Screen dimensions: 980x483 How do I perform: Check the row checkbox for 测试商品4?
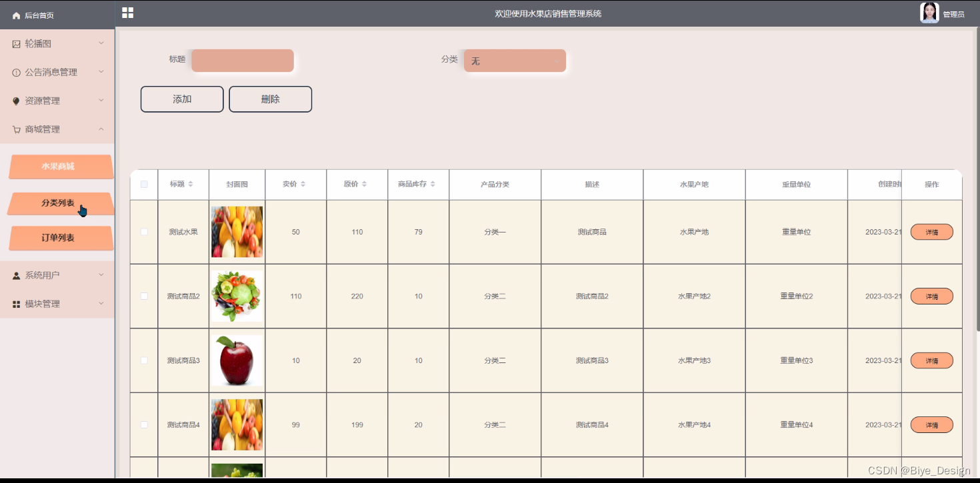coord(144,424)
